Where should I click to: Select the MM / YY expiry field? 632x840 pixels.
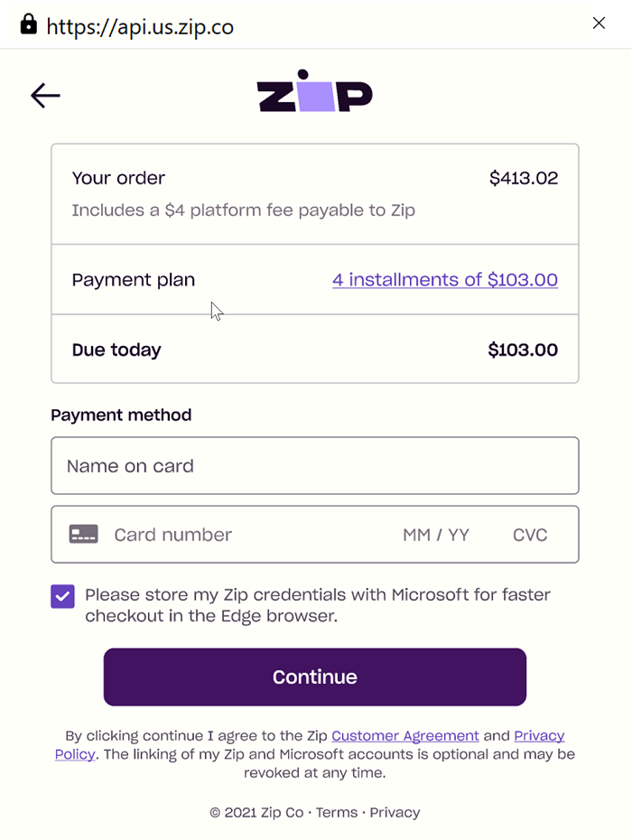tap(436, 535)
